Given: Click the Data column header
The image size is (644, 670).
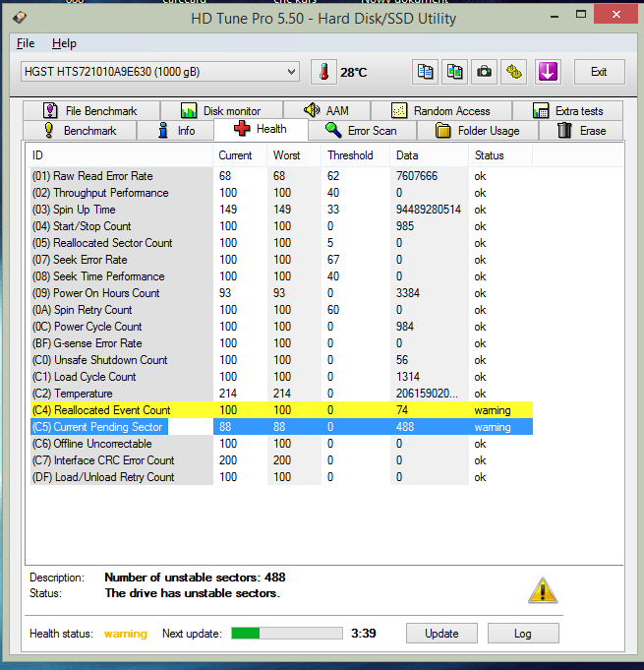Looking at the screenshot, I should pyautogui.click(x=430, y=155).
